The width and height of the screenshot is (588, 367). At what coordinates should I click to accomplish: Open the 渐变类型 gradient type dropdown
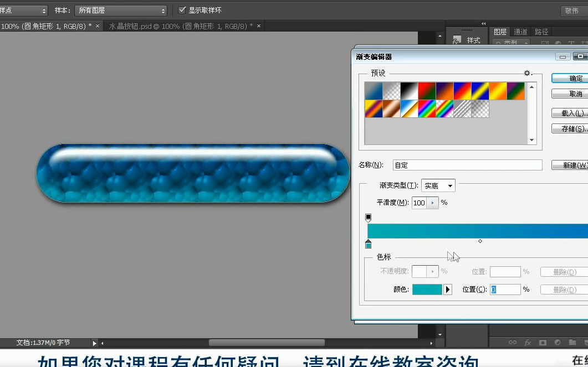point(438,185)
